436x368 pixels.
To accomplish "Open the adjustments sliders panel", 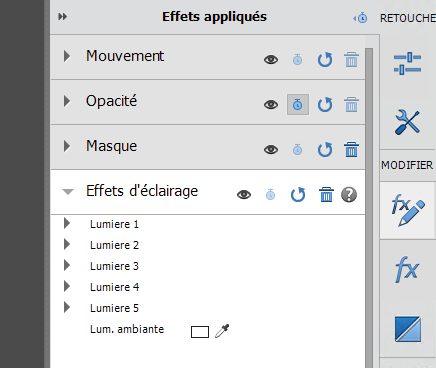I will point(407,63).
